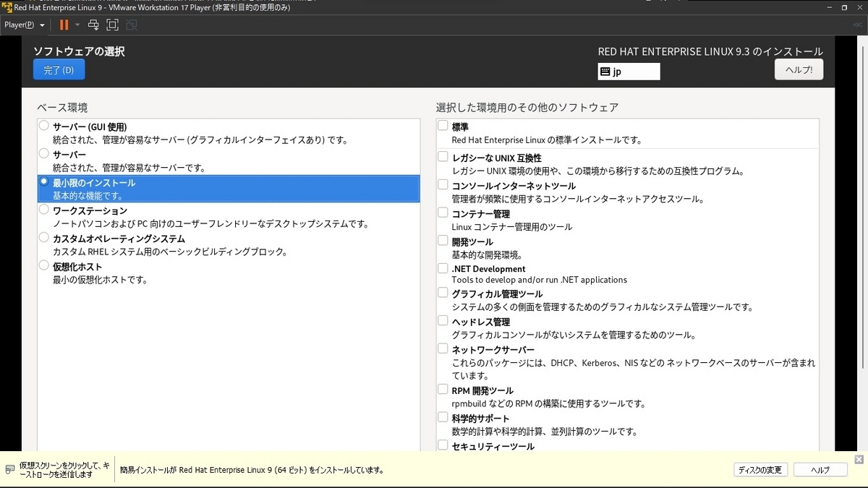
Task: Select ワークステーション base environment
Action: coord(44,210)
